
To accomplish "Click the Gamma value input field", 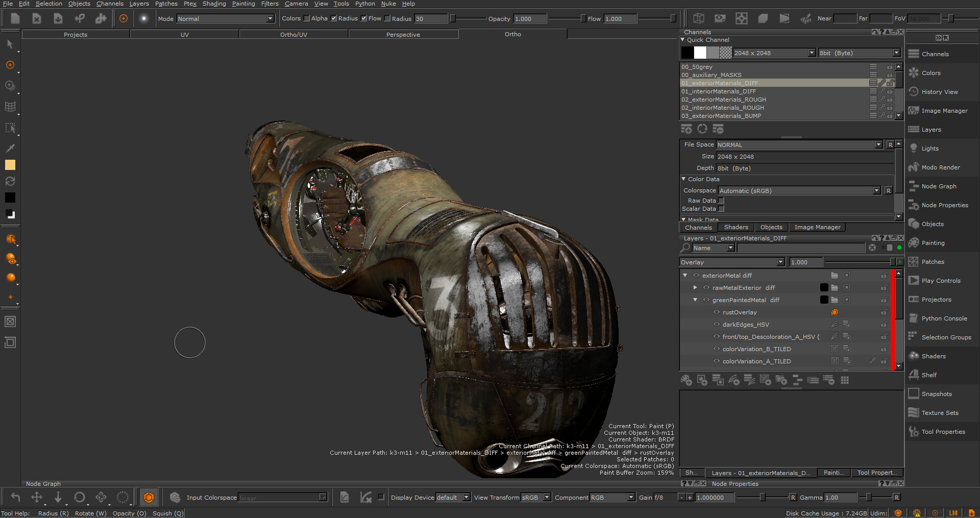I will coord(841,498).
